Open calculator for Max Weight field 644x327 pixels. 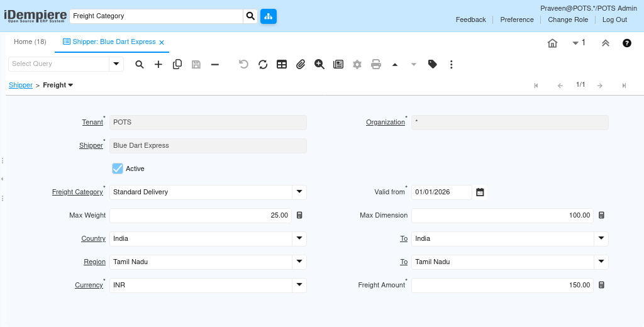coord(299,215)
